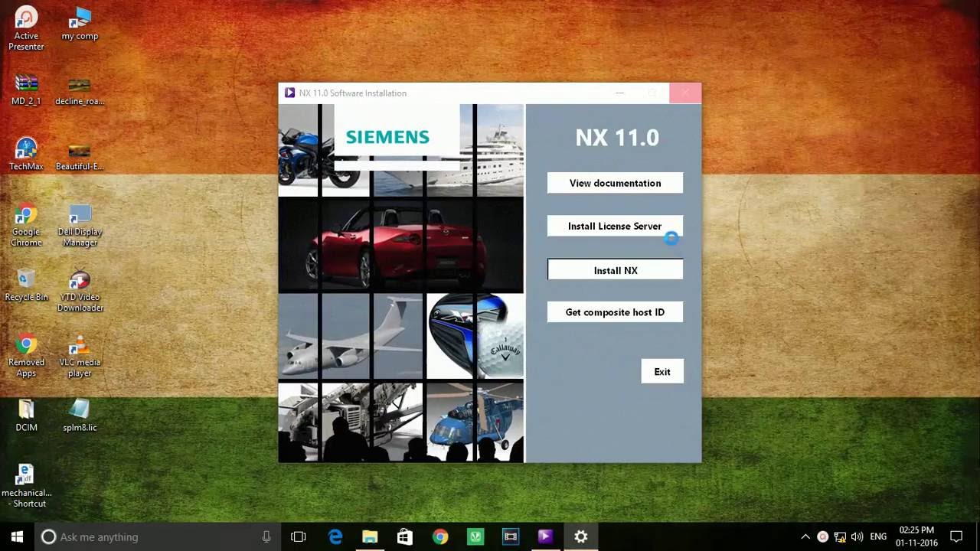
Task: Select Google Chrome desktop shortcut
Action: point(26,225)
